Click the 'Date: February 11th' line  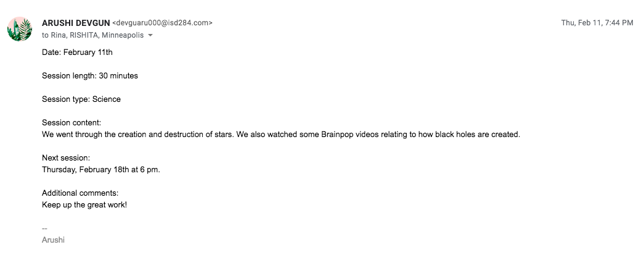[x=77, y=52]
